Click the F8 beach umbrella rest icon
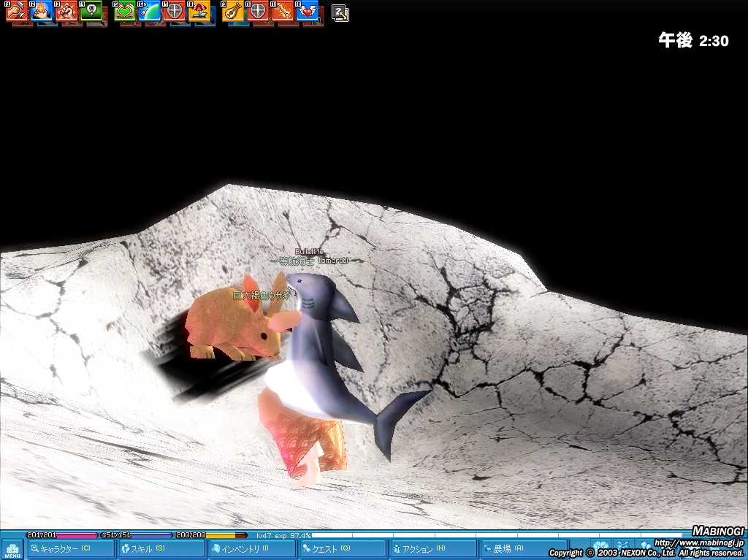 [x=199, y=10]
